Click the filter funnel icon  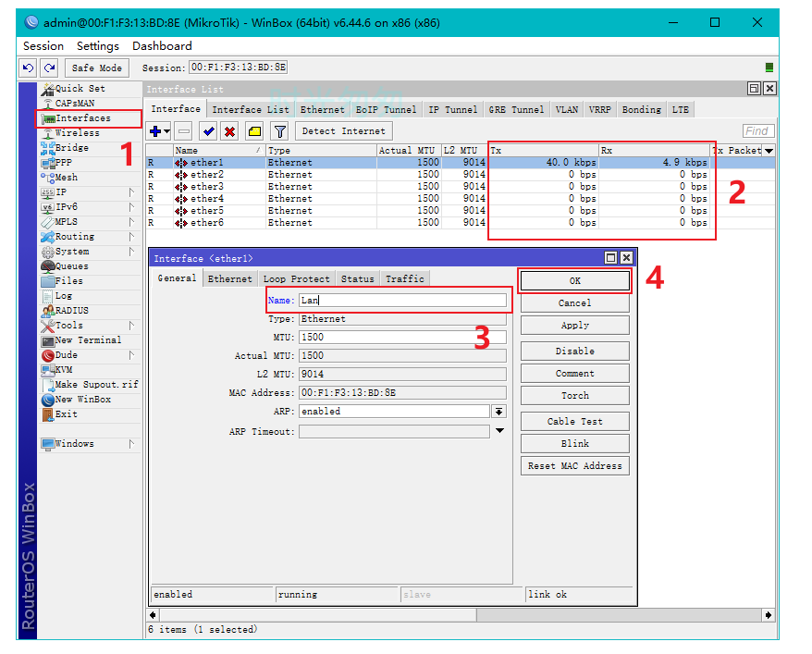pyautogui.click(x=279, y=131)
